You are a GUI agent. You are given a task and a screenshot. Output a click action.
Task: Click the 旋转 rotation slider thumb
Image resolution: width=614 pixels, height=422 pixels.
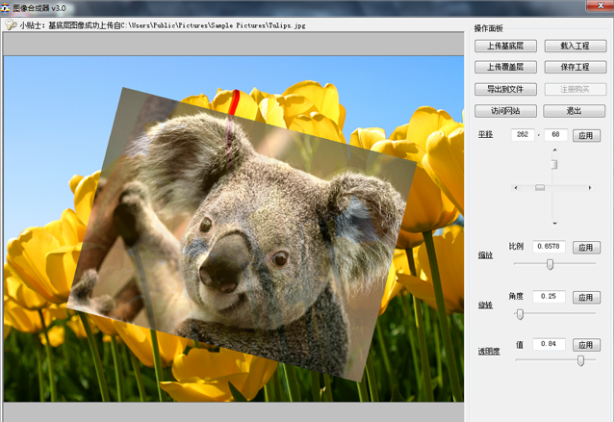coord(520,314)
